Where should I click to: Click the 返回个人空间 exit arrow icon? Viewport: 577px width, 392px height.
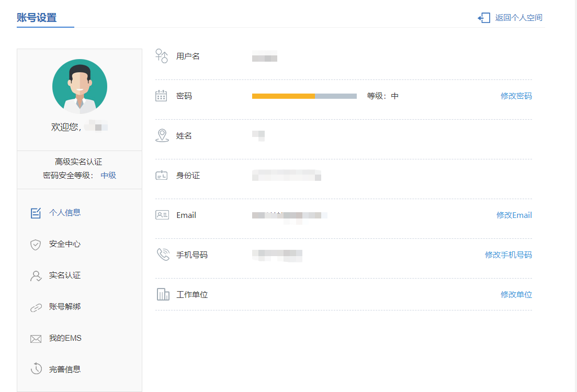pyautogui.click(x=484, y=18)
